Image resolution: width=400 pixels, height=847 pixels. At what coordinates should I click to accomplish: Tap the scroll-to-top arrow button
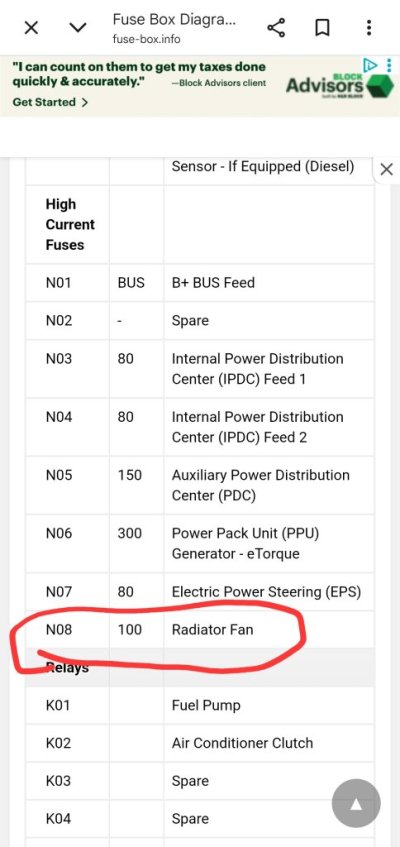pyautogui.click(x=356, y=805)
